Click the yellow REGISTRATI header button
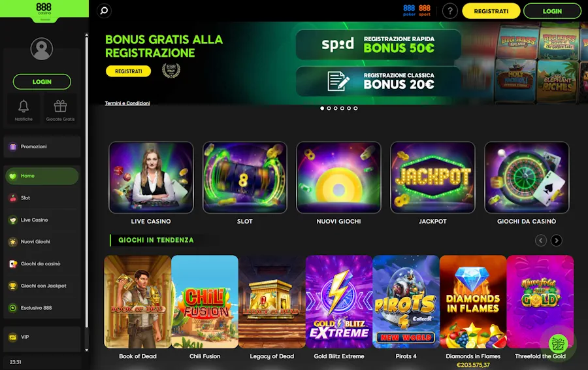Viewport: 588px width, 370px height. click(491, 11)
